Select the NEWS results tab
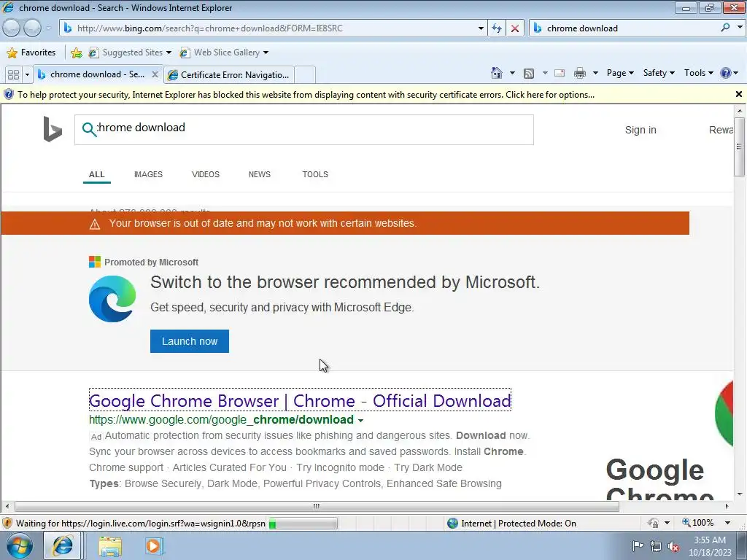747x560 pixels. click(x=260, y=174)
